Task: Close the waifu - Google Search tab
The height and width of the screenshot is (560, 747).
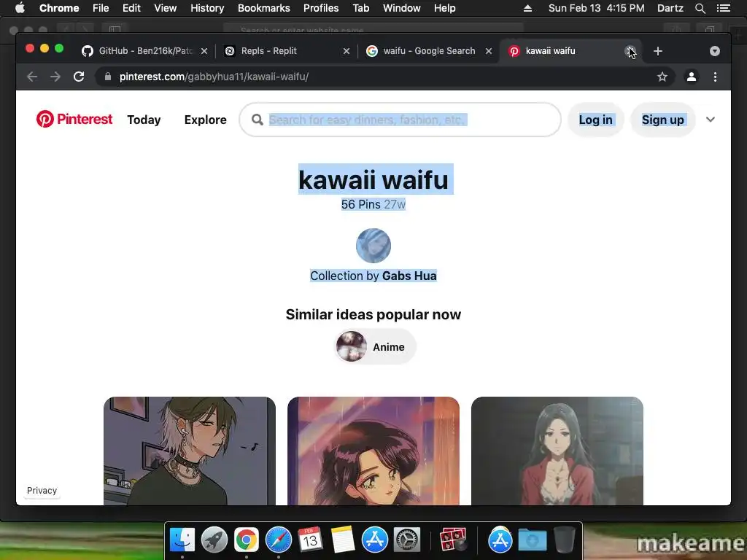Action: point(488,51)
